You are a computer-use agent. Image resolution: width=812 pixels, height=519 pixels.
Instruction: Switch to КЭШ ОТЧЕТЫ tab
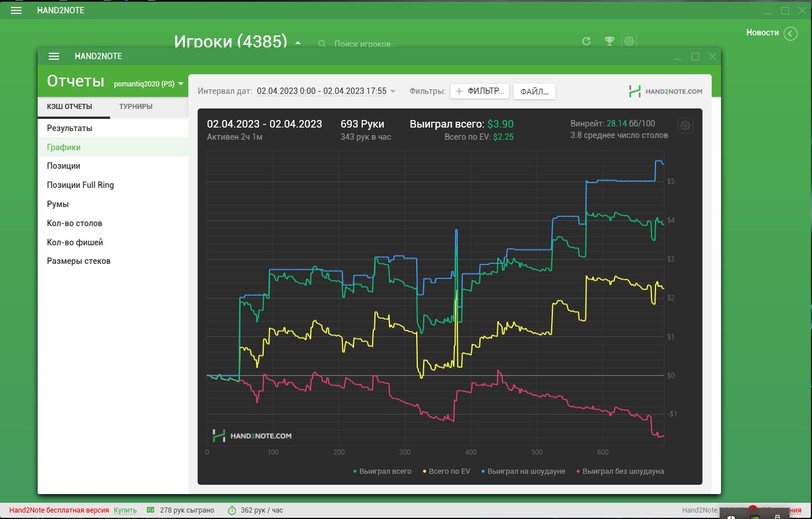(x=70, y=107)
